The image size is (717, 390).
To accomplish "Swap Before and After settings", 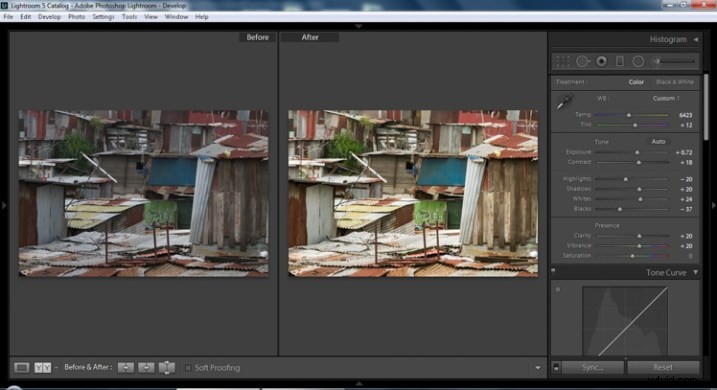I will 167,368.
